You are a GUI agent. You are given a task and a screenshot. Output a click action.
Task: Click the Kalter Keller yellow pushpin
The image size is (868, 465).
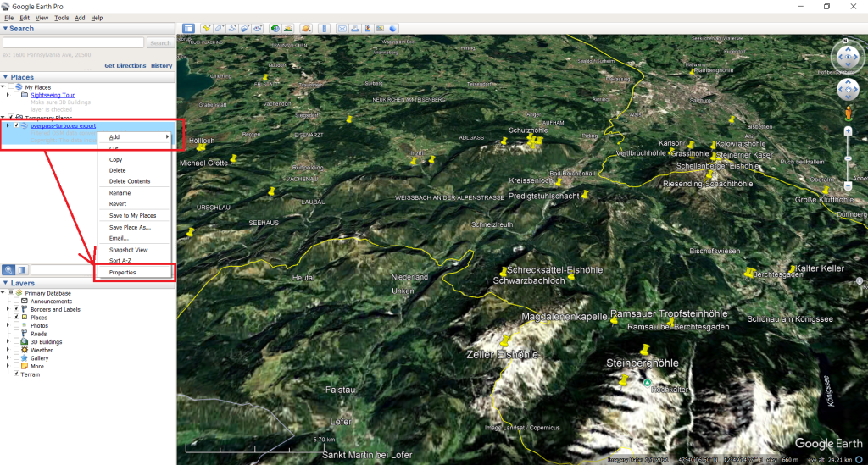coord(793,268)
